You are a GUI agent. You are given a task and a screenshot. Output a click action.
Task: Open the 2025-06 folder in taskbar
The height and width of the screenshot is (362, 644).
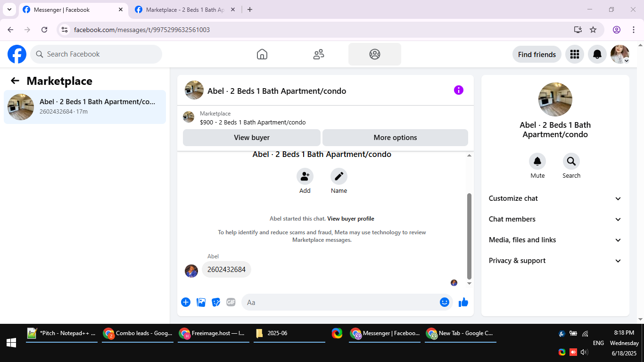289,333
